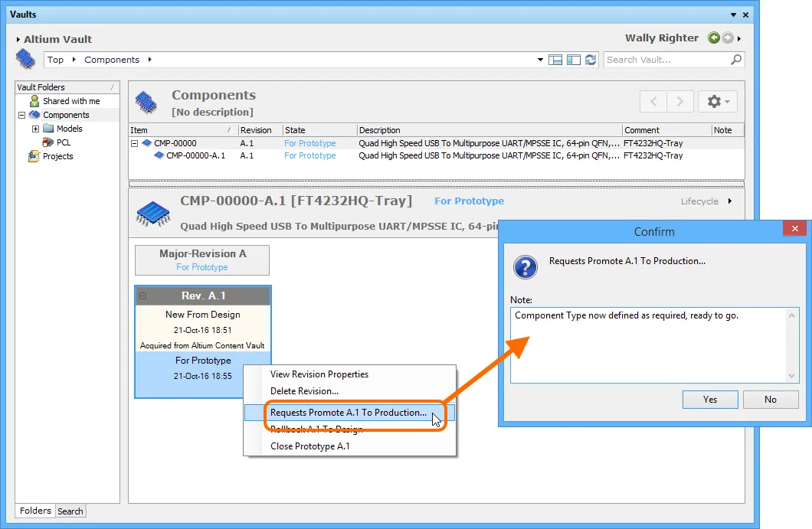Close the Confirm dialog
The width and height of the screenshot is (812, 529).
tap(795, 228)
